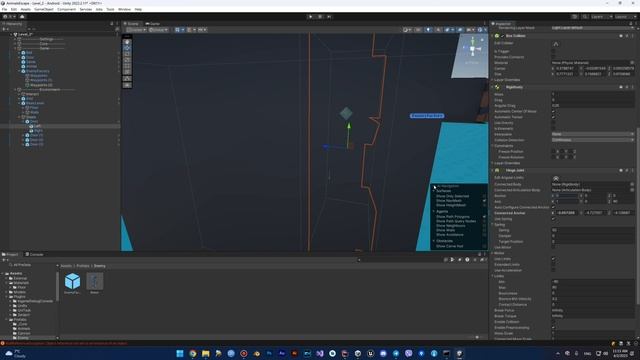Click the Play button in the top toolbar

(x=311, y=17)
